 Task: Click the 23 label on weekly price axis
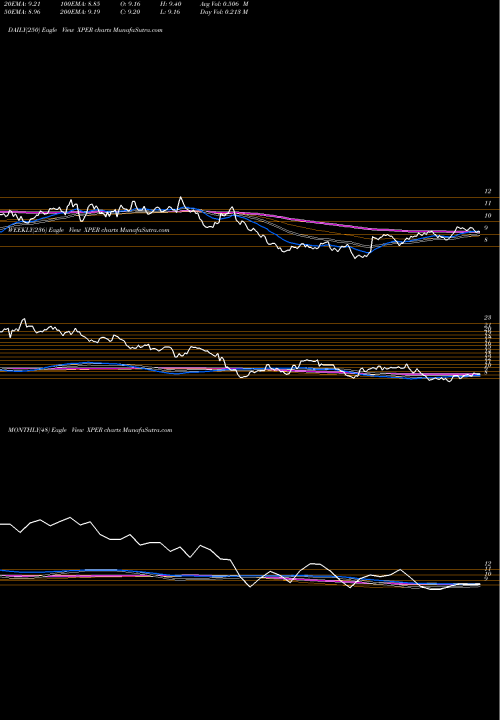488,317
